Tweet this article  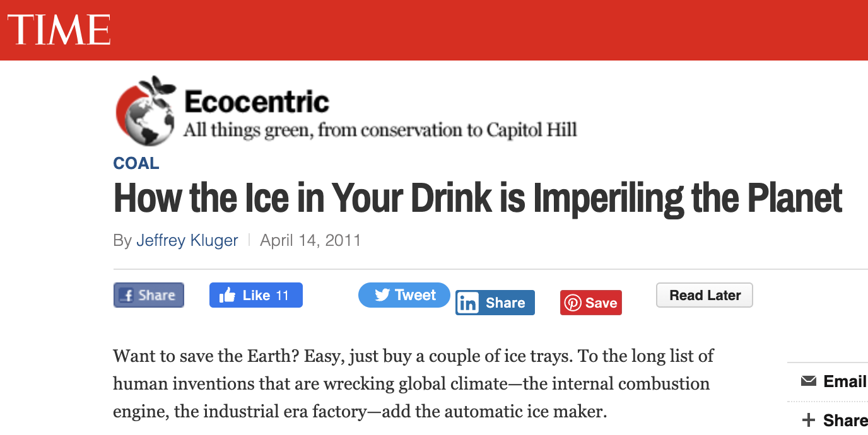coord(404,295)
